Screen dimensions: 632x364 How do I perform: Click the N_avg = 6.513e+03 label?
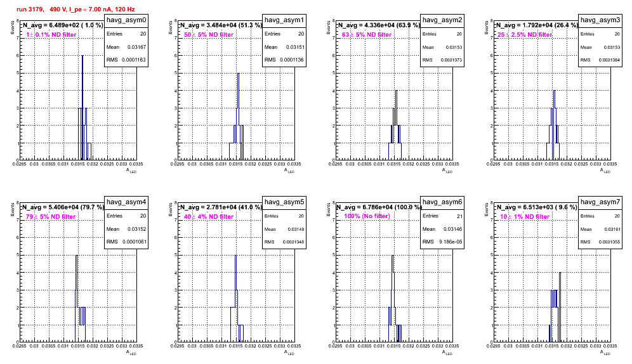(x=537, y=207)
